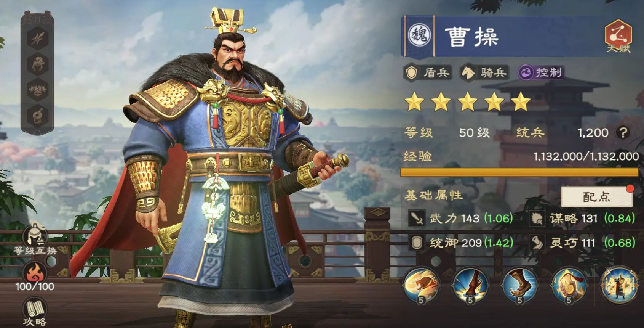Tap the 骑兵 cavalry troop tag
The width and height of the screenshot is (644, 328).
(484, 72)
